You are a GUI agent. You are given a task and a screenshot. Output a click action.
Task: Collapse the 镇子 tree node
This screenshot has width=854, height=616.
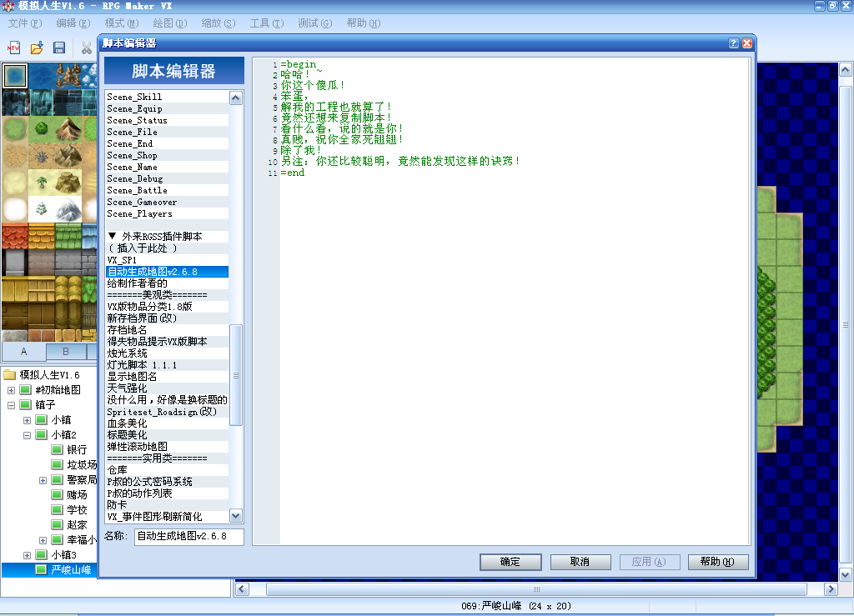(11, 405)
